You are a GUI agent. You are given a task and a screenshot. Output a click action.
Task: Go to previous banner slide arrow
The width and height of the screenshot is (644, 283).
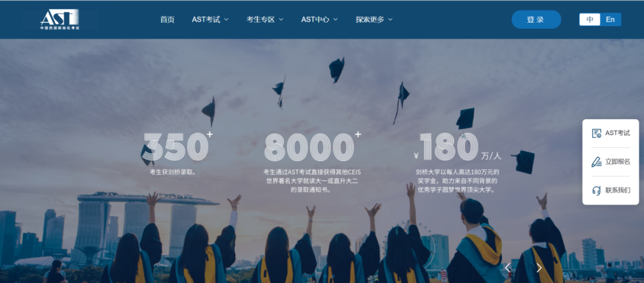point(507,268)
